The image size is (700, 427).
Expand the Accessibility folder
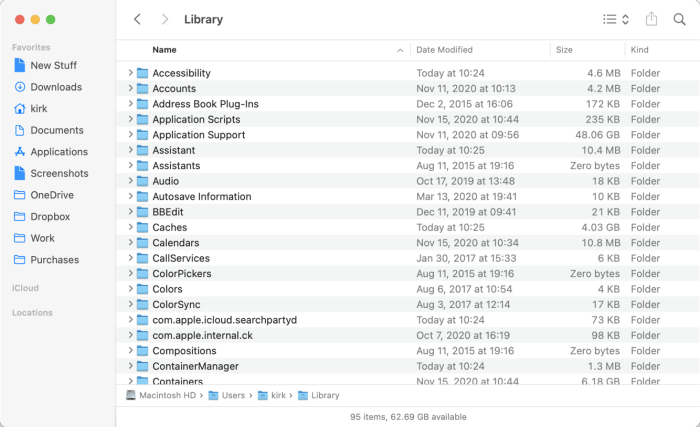click(x=130, y=72)
